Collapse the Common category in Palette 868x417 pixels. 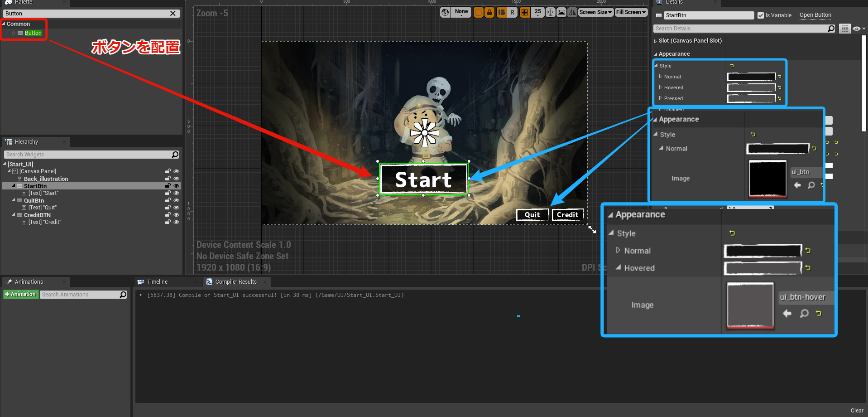(x=4, y=24)
